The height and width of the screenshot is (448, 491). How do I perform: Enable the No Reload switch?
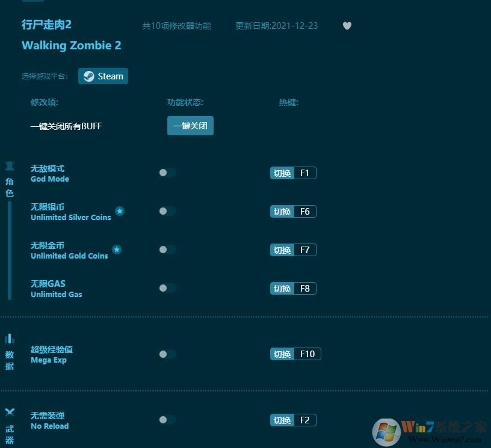tap(167, 420)
